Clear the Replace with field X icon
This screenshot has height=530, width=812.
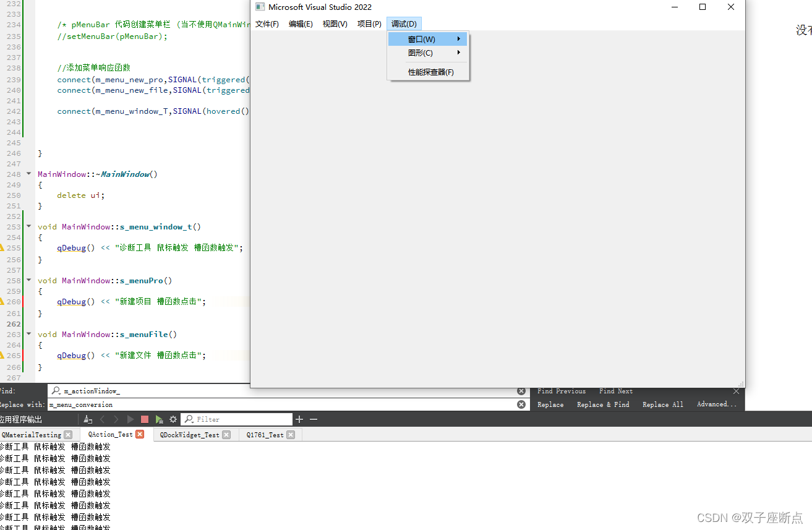point(521,404)
